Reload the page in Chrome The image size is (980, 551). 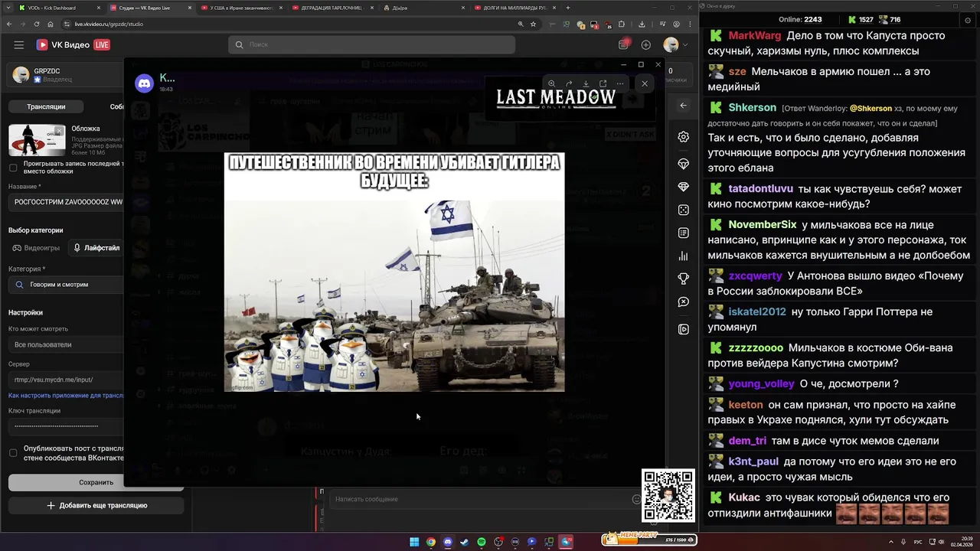(x=37, y=24)
